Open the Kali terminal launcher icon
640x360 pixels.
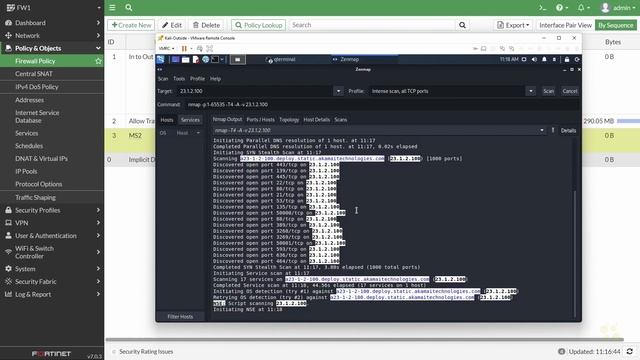click(x=215, y=60)
